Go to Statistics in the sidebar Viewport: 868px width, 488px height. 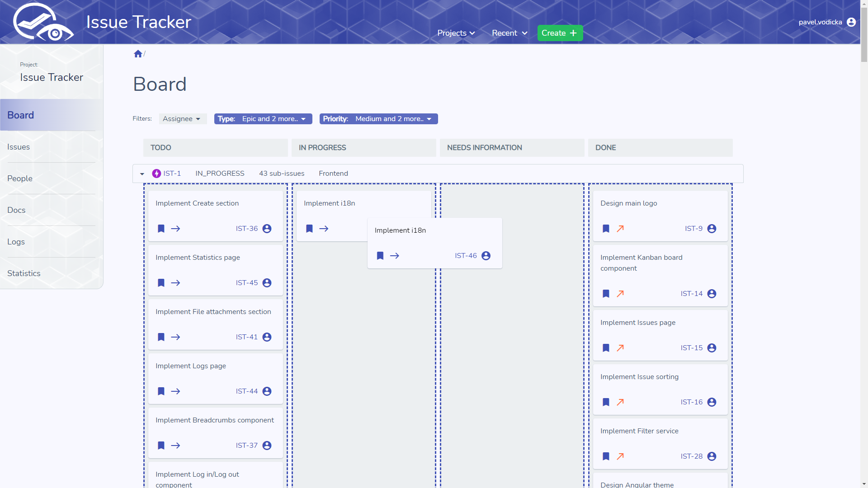coord(24,273)
